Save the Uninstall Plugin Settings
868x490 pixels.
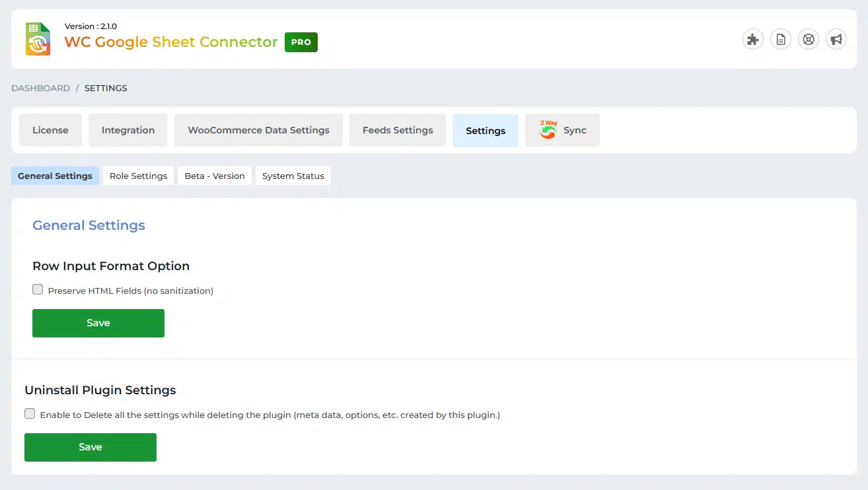coord(90,447)
